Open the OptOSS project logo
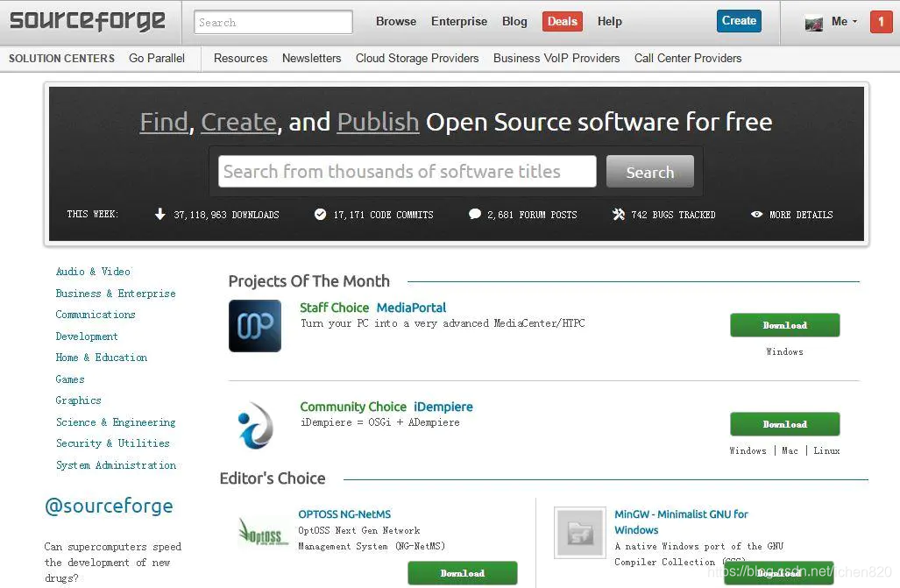 coord(262,531)
